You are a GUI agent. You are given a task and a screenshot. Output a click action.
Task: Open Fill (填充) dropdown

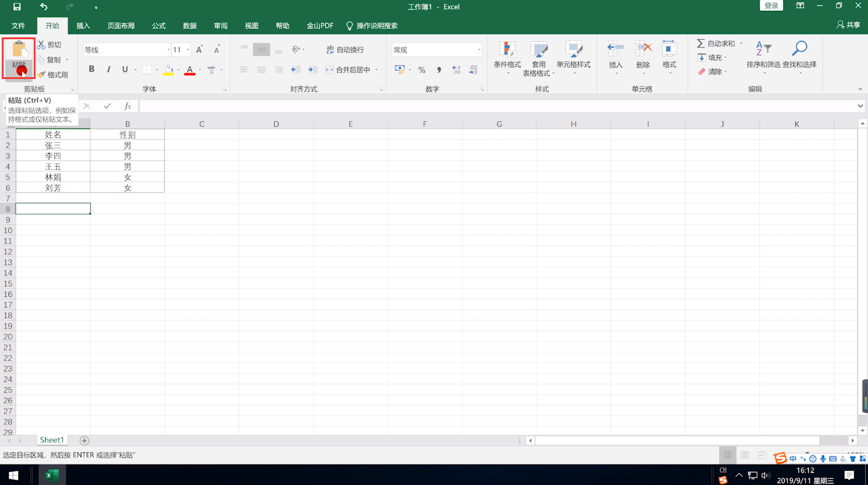tap(712, 58)
